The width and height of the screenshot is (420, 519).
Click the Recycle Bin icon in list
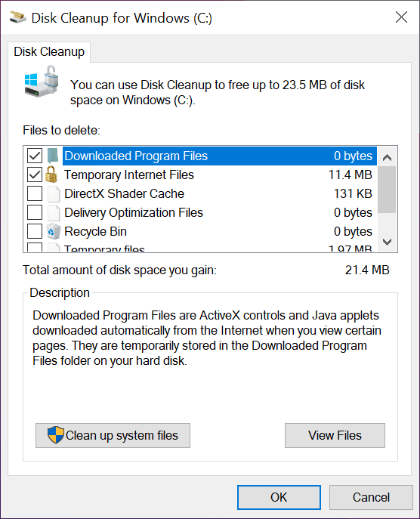pos(54,231)
